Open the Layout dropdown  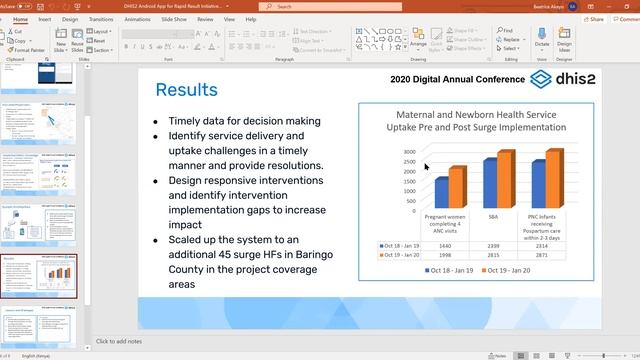(x=99, y=31)
